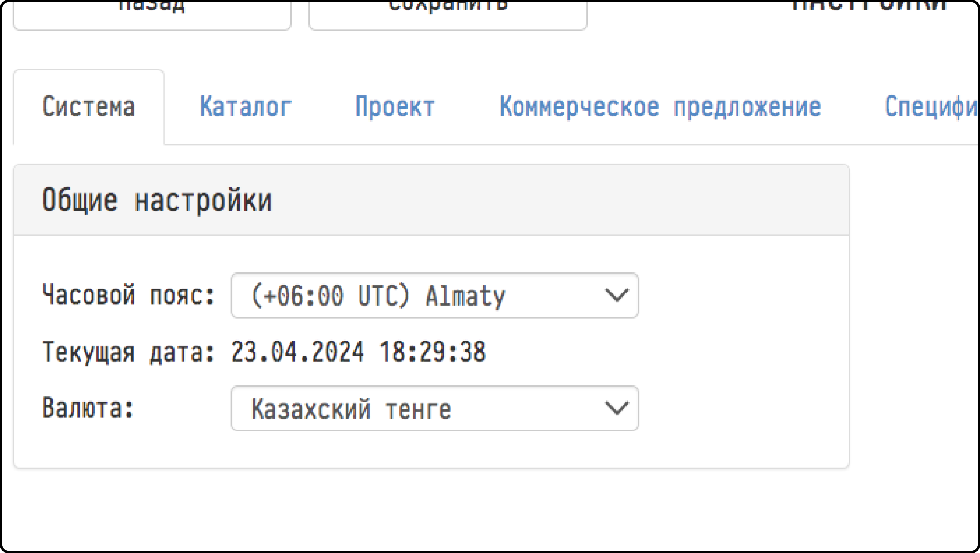Click the Валюта label

88,408
